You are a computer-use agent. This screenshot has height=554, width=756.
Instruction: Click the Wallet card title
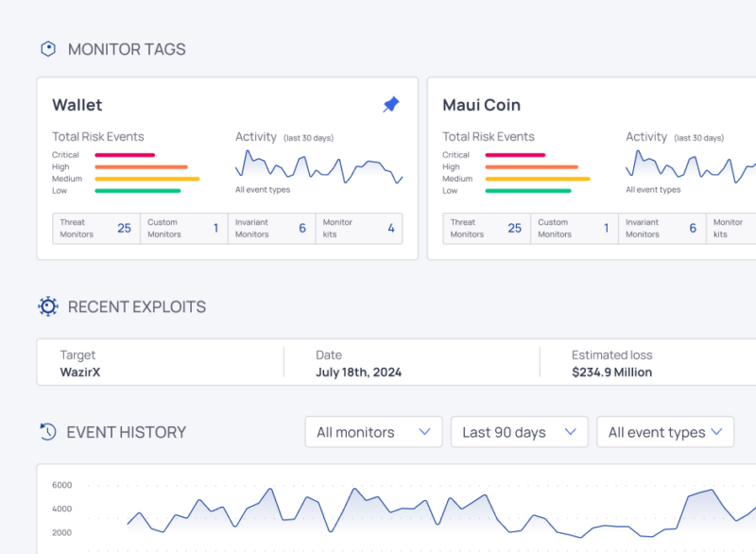coord(77,105)
